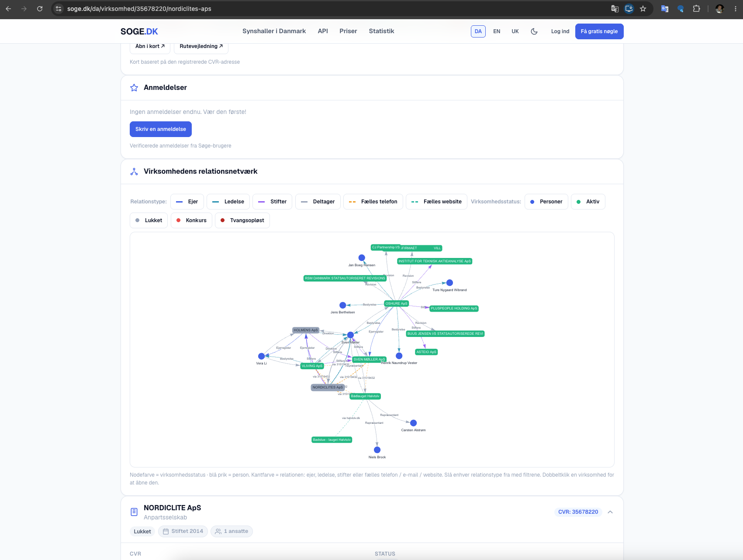Select the Jan Boeg Hansen person node
743x560 pixels.
click(362, 258)
